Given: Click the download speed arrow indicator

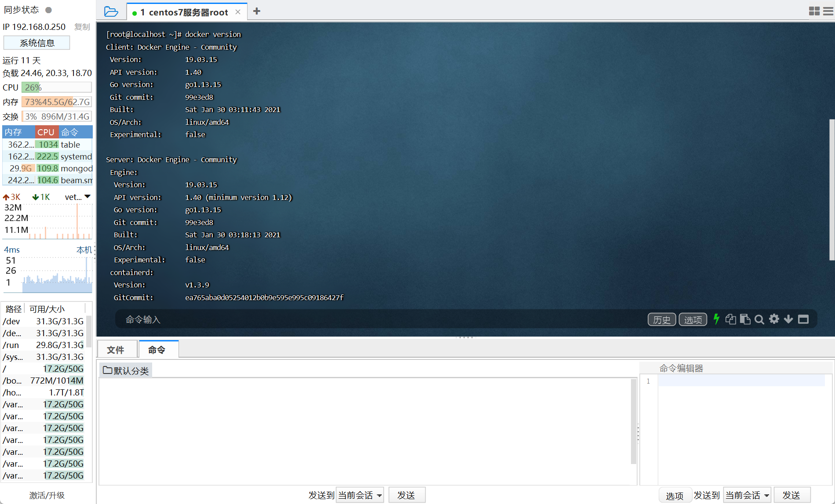Looking at the screenshot, I should 36,197.
